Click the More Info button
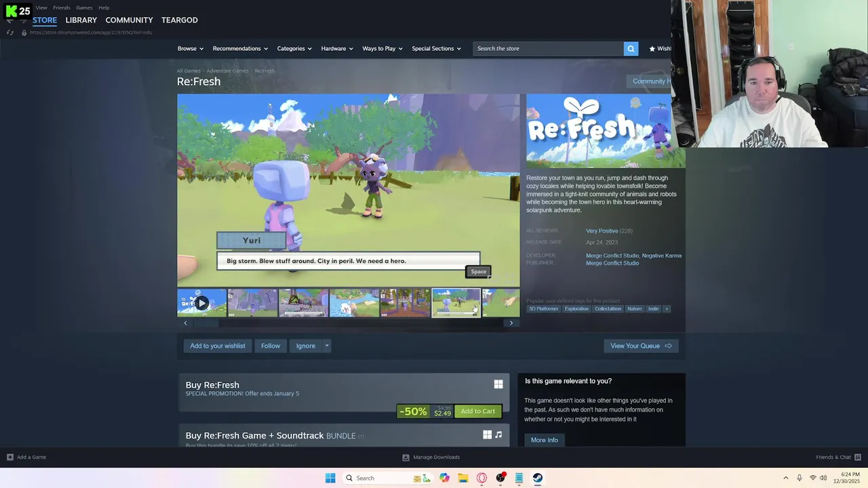The width and height of the screenshot is (868, 488). 545,440
